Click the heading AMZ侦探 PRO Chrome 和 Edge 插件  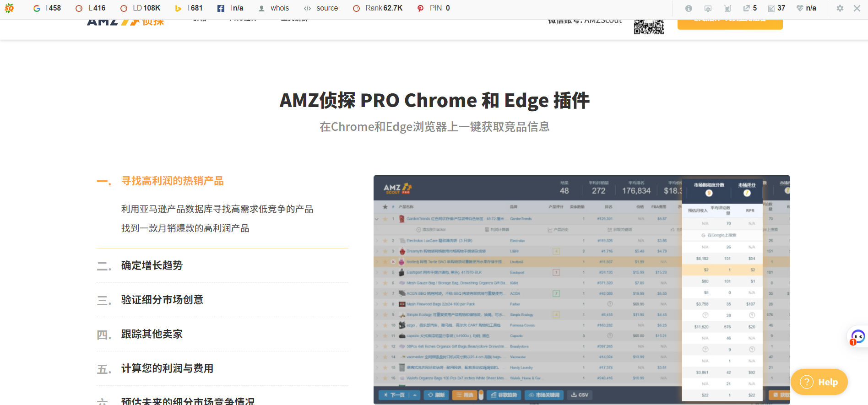[x=434, y=100]
